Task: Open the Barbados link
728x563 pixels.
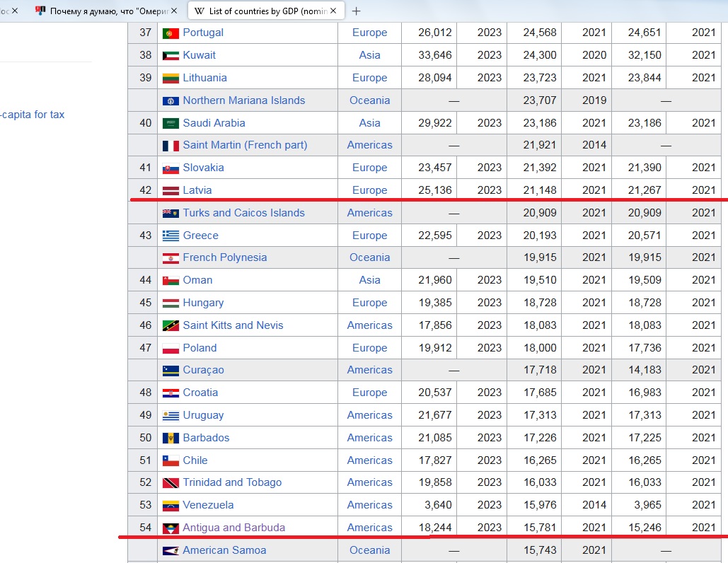Action: 206,438
